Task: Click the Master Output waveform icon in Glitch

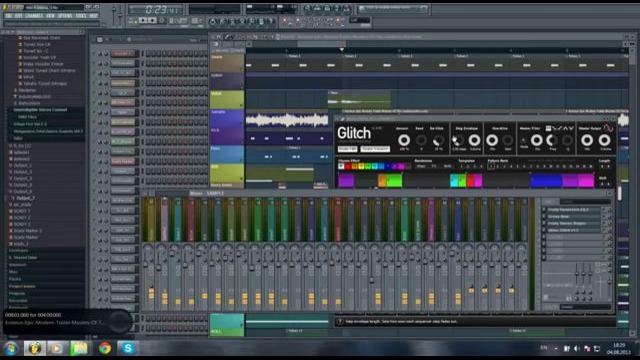Action: [x=608, y=128]
